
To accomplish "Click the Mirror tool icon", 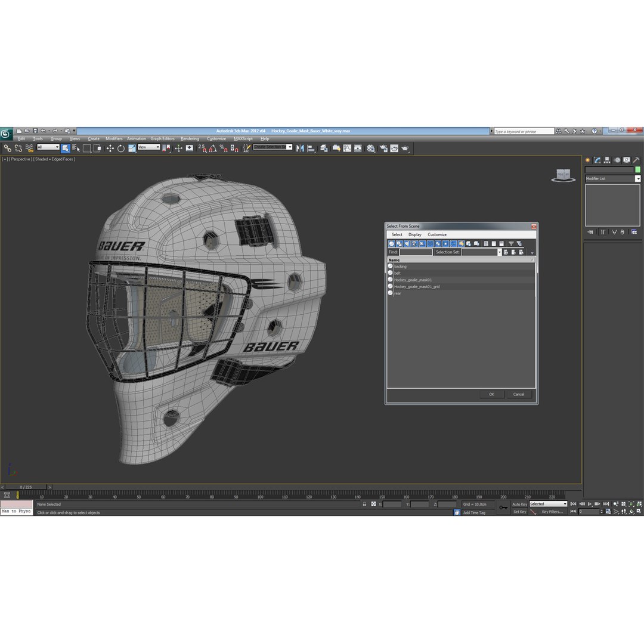I will pyautogui.click(x=300, y=148).
